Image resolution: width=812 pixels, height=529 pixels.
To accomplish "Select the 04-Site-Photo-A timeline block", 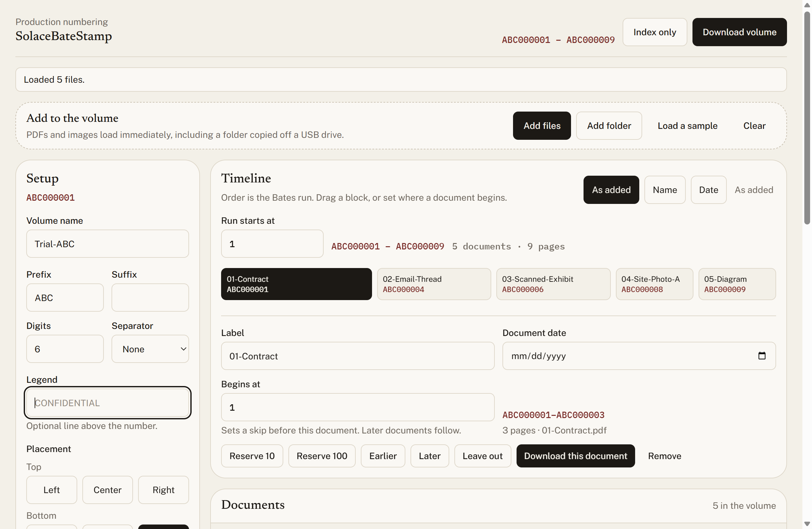I will [654, 284].
